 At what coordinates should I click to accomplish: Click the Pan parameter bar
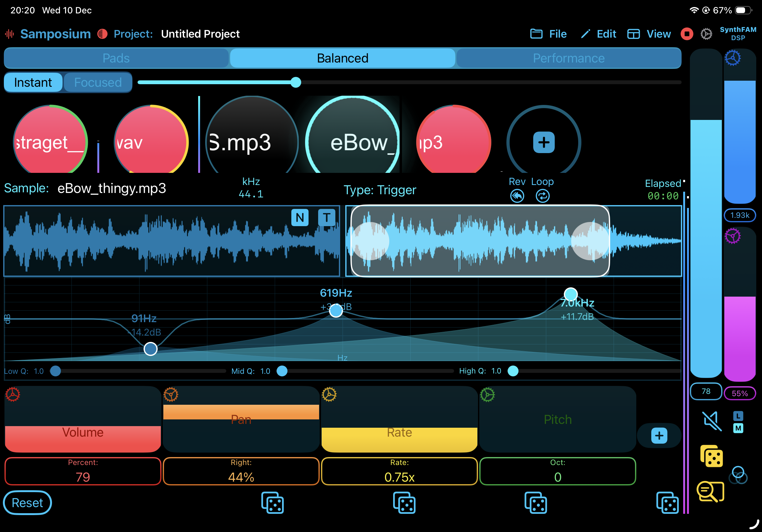(x=241, y=419)
